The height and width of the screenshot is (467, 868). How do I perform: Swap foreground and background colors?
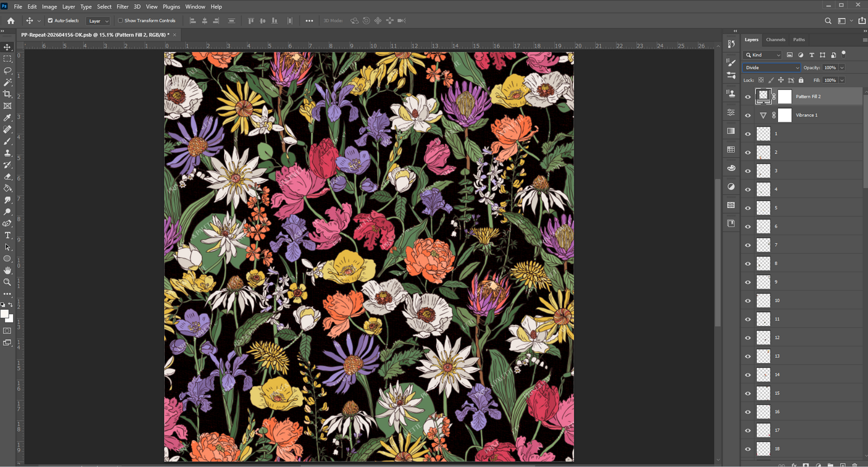[x=11, y=305]
